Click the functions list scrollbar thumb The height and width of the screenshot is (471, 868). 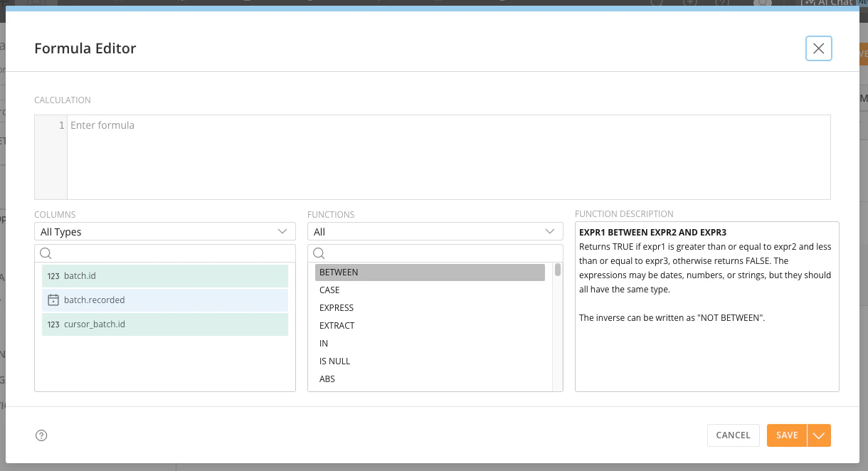pos(558,270)
